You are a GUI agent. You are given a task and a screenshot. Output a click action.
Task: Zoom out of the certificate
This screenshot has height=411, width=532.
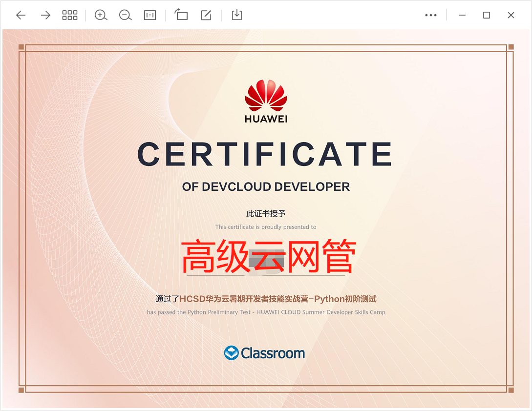click(x=125, y=15)
